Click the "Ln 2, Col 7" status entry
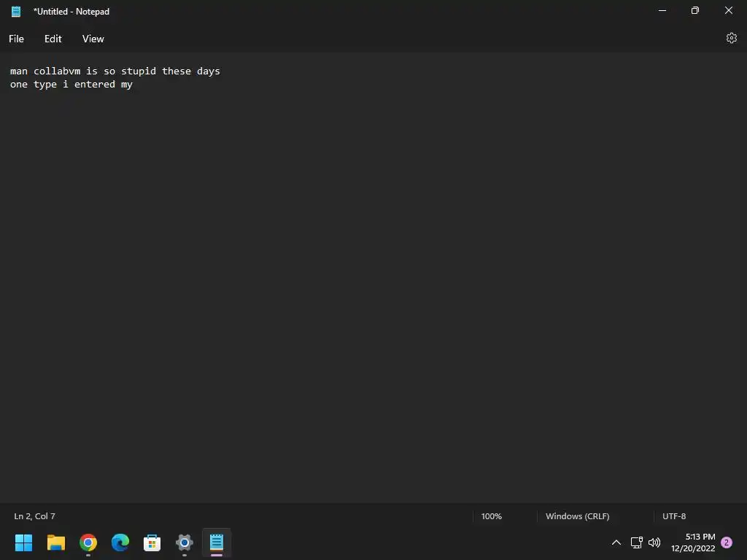Screen dimensions: 747x560 [35, 516]
